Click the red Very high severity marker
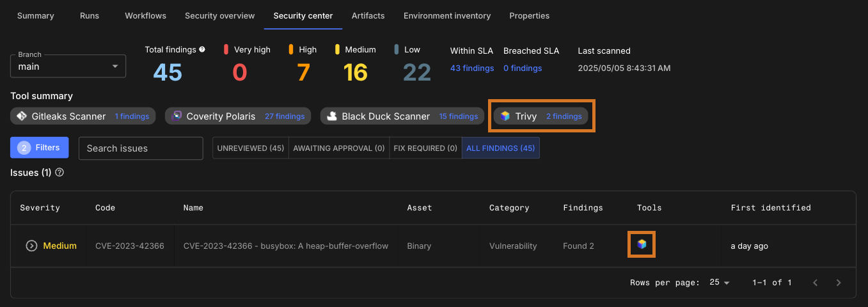Image resolution: width=868 pixels, height=307 pixels. pos(226,49)
